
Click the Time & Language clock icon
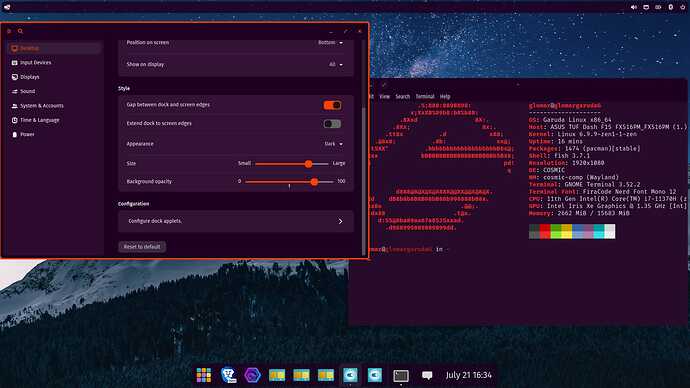pyautogui.click(x=15, y=120)
